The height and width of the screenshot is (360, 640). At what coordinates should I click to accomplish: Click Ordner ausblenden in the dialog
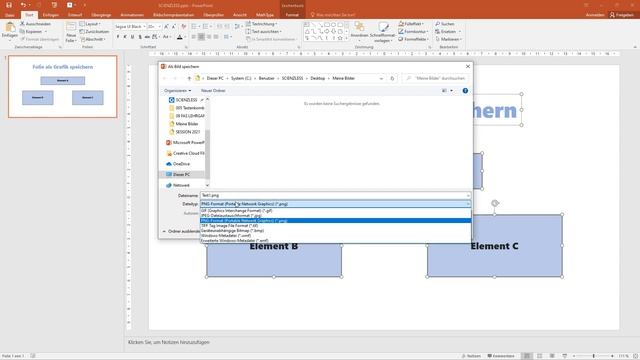(x=181, y=231)
